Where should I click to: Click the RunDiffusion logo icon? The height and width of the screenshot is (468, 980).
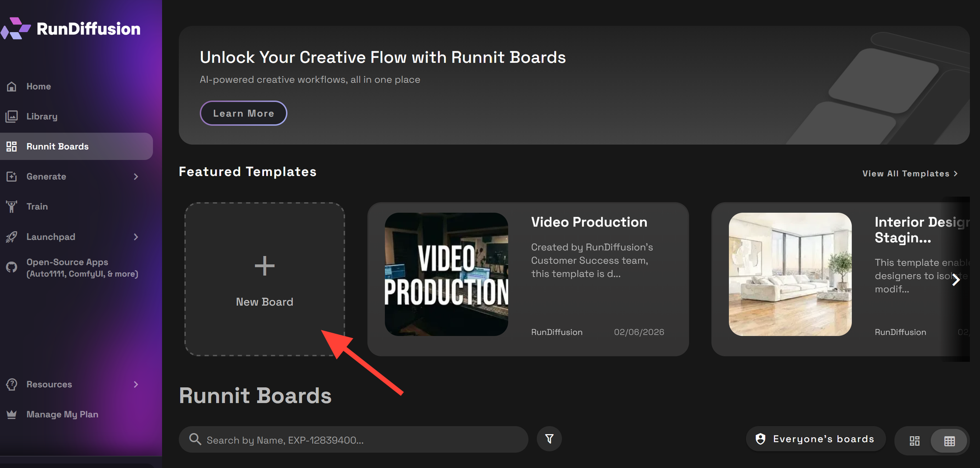click(x=16, y=28)
